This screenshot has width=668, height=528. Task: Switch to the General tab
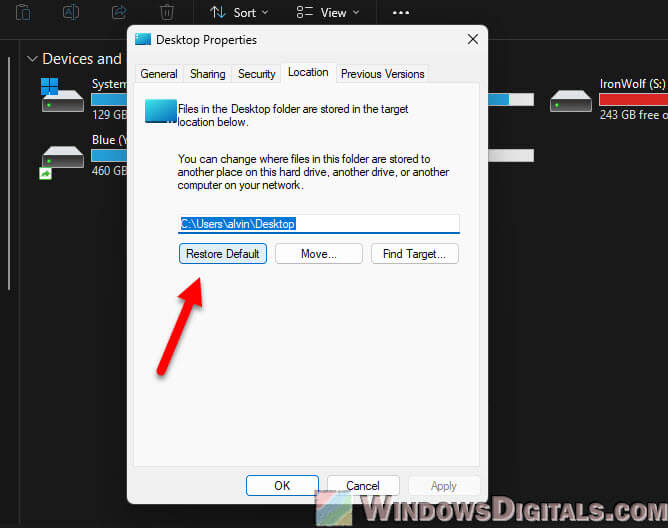(159, 74)
